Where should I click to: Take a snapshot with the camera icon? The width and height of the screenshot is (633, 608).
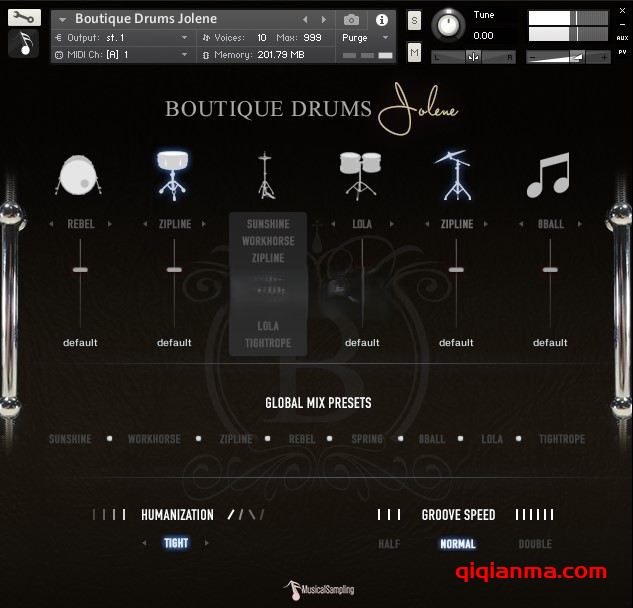(351, 19)
